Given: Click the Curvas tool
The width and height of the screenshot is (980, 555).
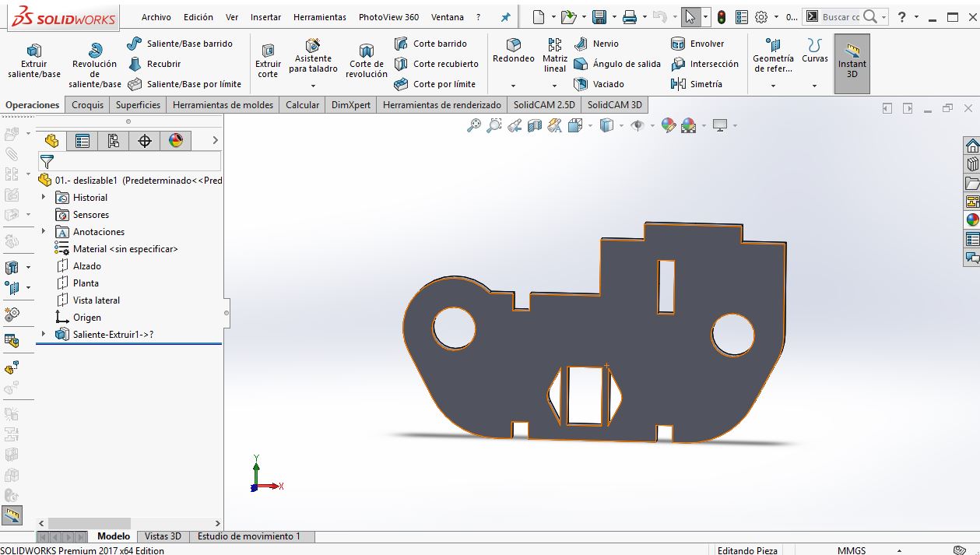Looking at the screenshot, I should pyautogui.click(x=815, y=51).
